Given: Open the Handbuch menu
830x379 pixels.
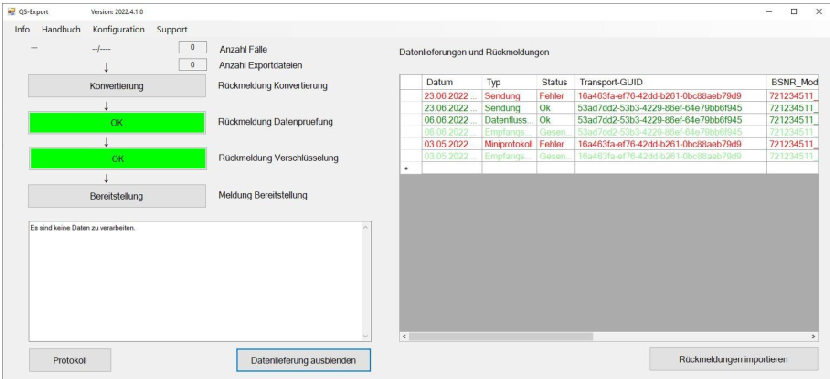Looking at the screenshot, I should tap(61, 30).
